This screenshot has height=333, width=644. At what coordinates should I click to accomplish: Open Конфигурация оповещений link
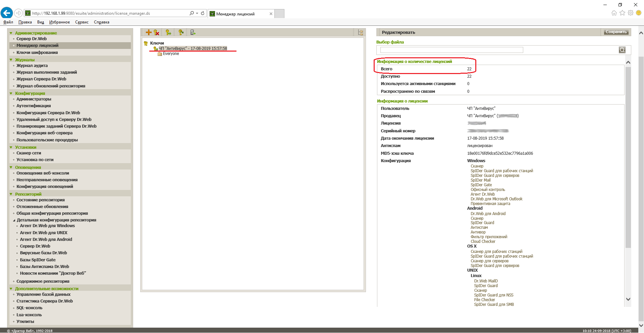pos(45,187)
